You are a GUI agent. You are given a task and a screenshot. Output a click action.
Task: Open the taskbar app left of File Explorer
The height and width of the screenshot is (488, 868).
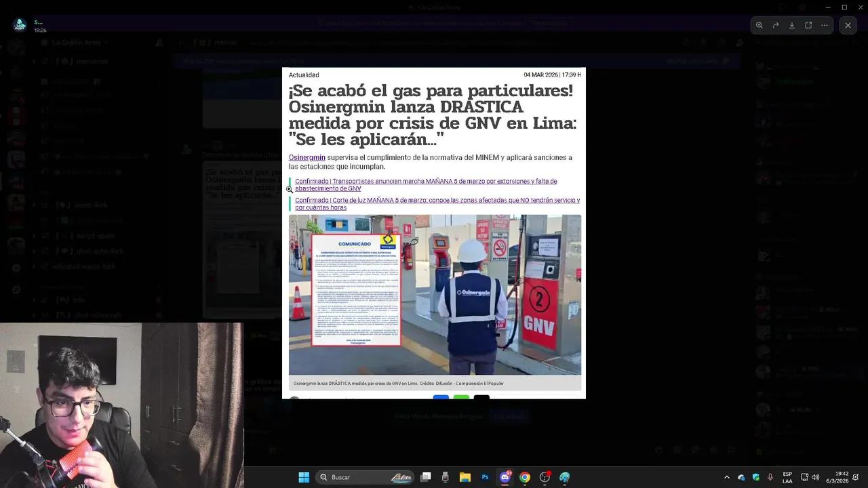(x=445, y=477)
